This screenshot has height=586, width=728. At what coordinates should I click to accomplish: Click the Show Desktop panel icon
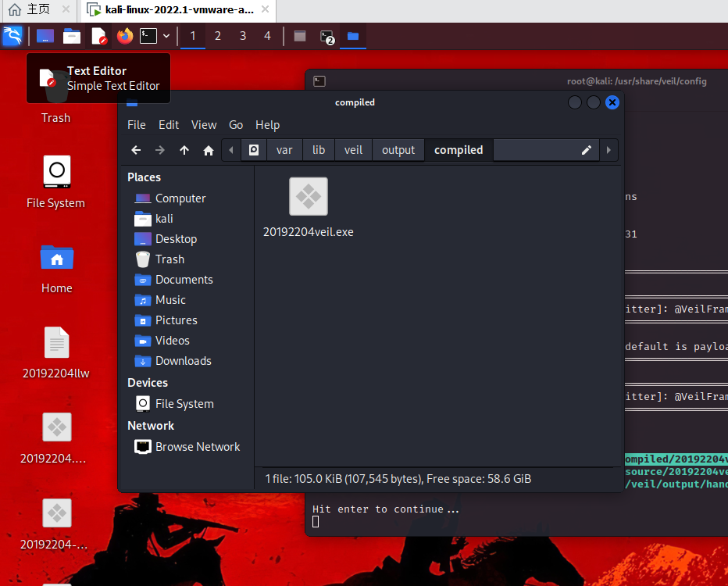coord(45,36)
